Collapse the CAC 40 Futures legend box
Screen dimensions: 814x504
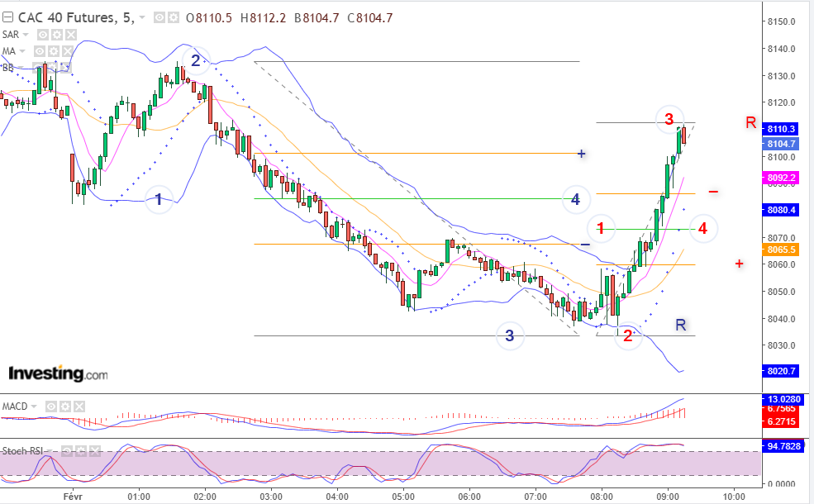point(7,17)
